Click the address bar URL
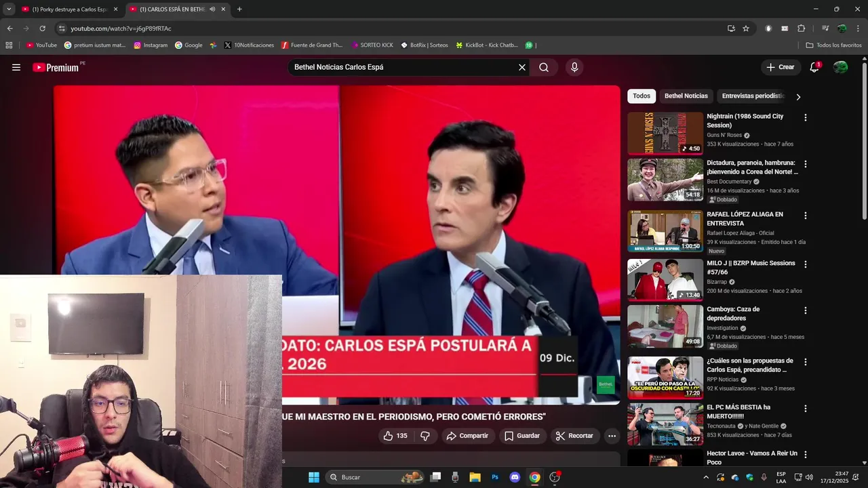 click(121, 28)
